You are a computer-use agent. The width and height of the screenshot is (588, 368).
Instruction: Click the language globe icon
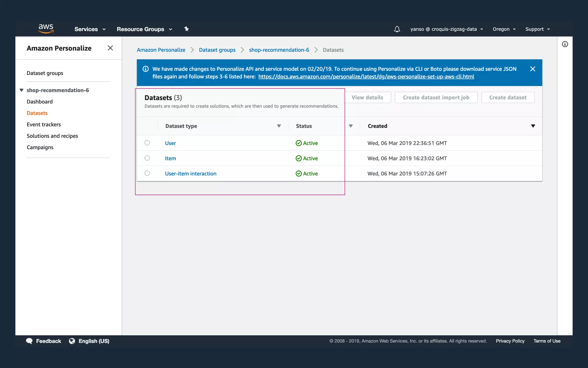click(x=72, y=341)
